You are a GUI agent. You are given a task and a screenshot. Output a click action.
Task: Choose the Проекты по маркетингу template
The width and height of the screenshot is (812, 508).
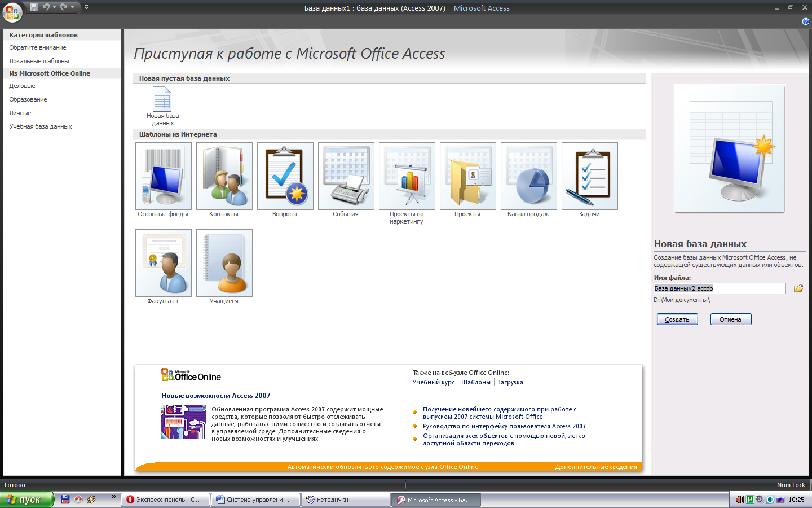pos(407,183)
